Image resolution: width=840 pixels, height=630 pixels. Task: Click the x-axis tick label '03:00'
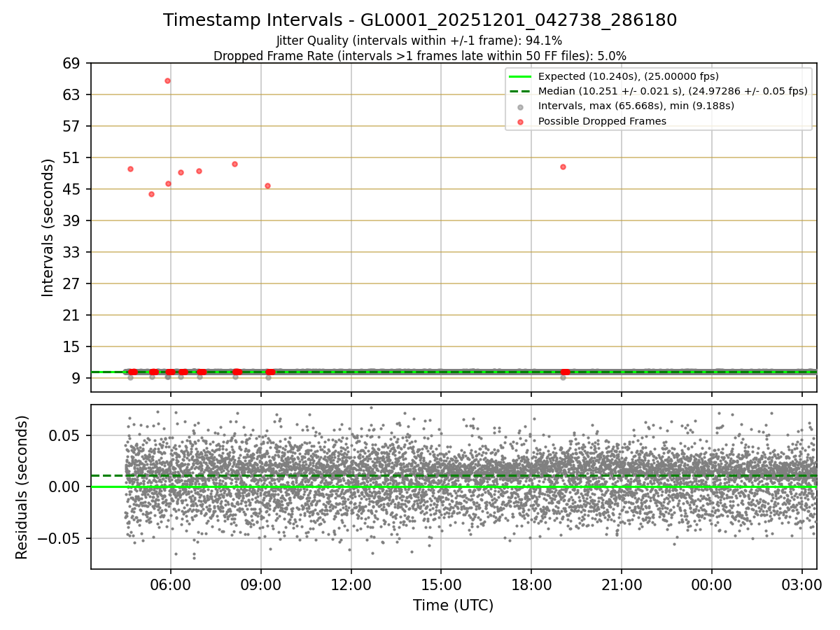coord(802,584)
